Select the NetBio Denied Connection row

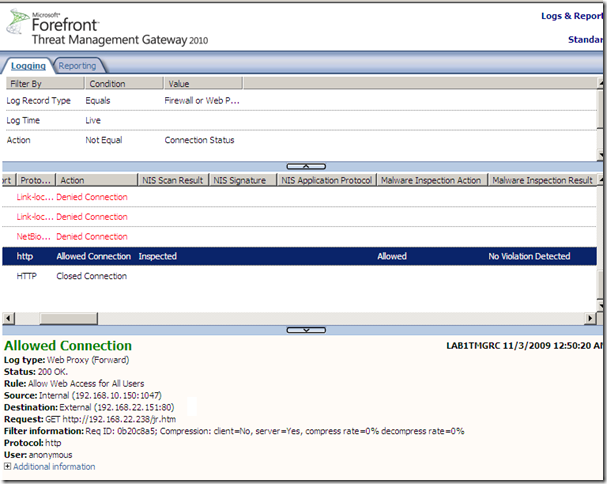click(x=300, y=237)
